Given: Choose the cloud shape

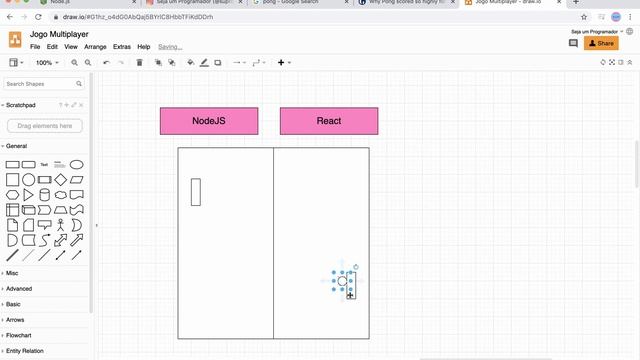Looking at the screenshot, I should [x=60, y=195].
